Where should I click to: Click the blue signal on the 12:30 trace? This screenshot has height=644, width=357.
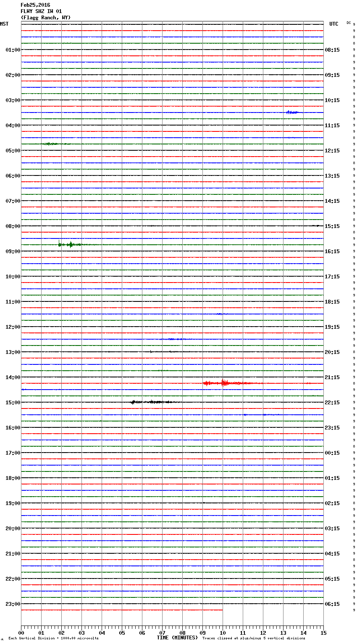176,339
